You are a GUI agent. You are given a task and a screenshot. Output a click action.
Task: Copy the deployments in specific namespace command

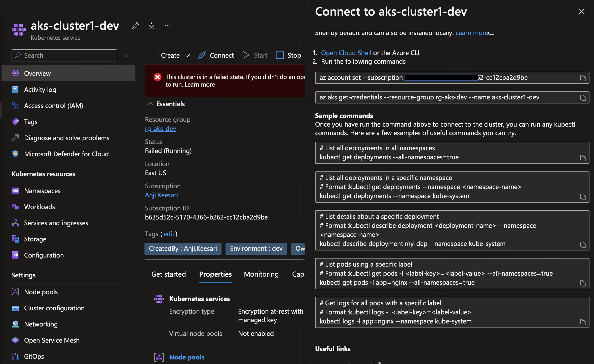point(583,197)
